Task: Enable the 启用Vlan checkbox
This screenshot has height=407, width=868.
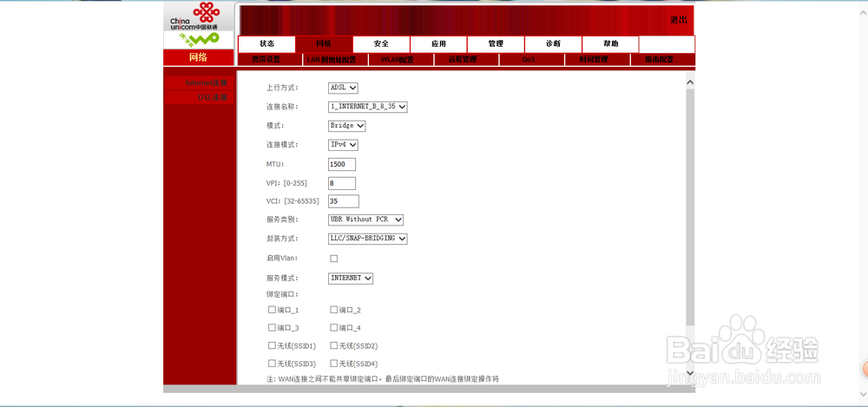Action: [334, 259]
